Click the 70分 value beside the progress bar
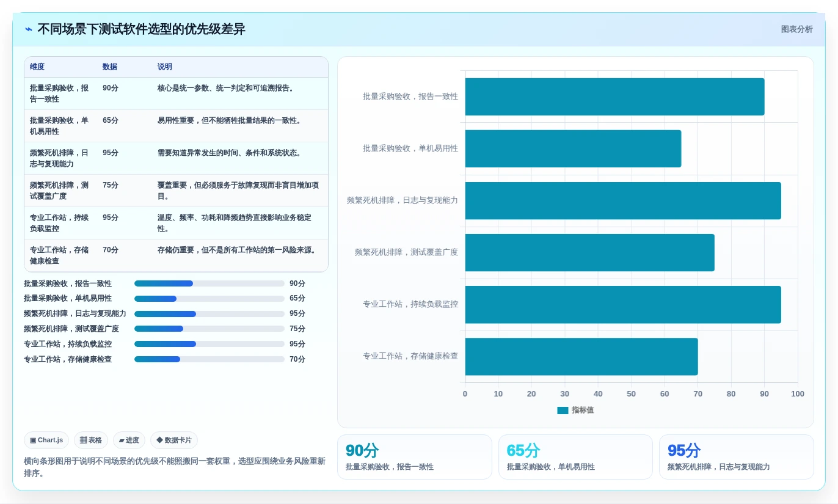The height and width of the screenshot is (504, 838). click(297, 359)
